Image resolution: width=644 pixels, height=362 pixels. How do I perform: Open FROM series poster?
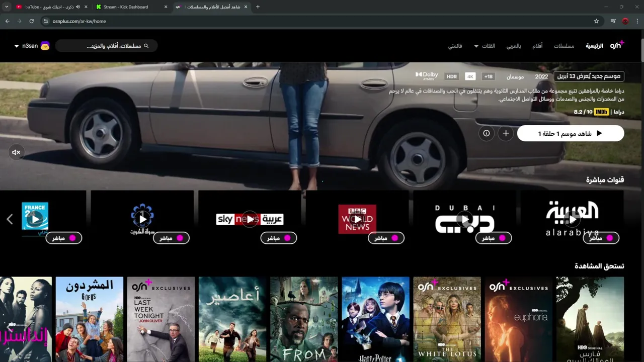pyautogui.click(x=304, y=319)
